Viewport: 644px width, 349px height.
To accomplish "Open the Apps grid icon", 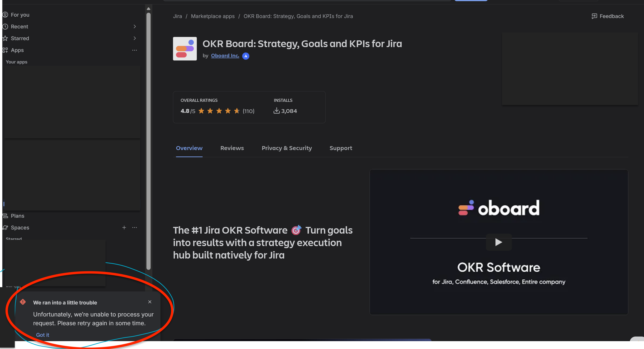I will click(x=5, y=50).
